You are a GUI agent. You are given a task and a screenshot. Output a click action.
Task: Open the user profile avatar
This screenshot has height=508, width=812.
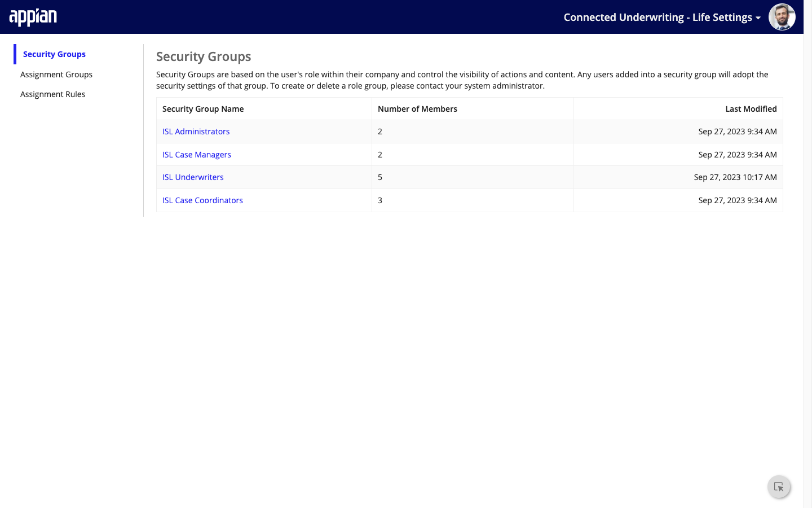782,17
